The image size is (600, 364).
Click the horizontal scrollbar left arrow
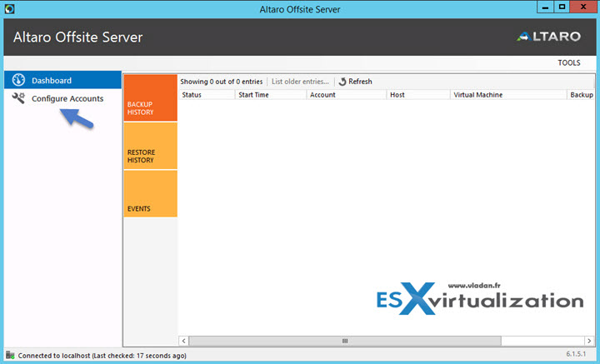pos(183,341)
